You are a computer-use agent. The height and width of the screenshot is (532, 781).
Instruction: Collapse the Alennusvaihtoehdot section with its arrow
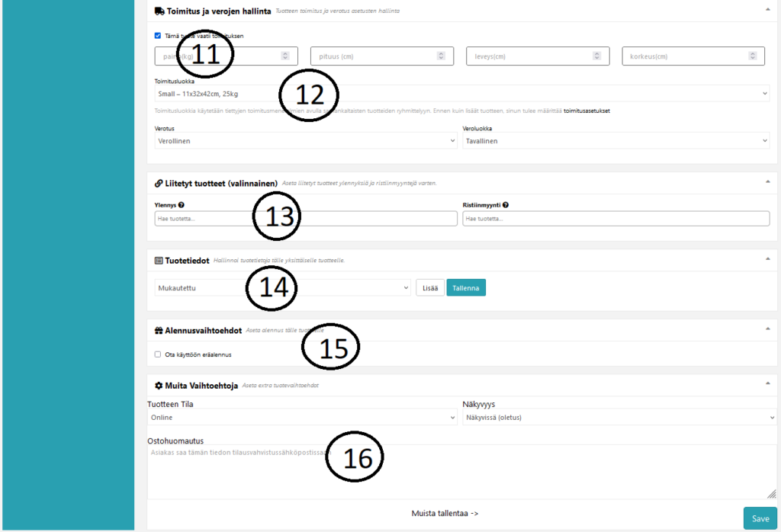tap(767, 330)
